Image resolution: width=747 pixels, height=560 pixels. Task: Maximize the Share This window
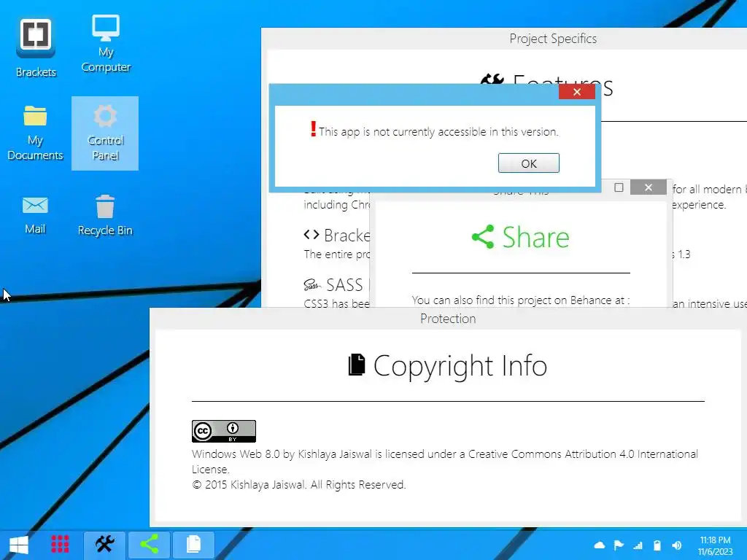click(619, 187)
